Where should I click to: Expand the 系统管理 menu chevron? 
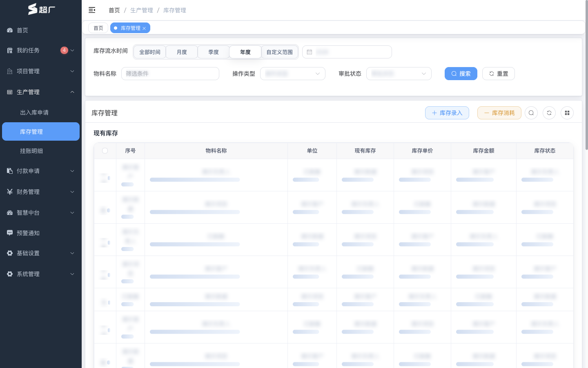(x=72, y=274)
